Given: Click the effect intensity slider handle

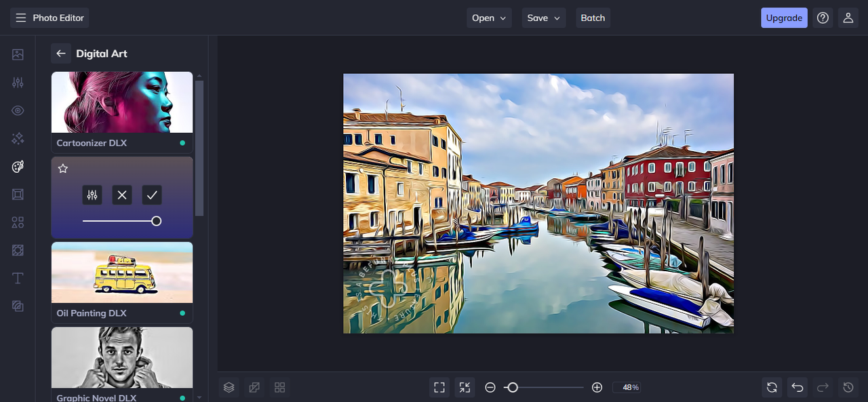Looking at the screenshot, I should [156, 221].
